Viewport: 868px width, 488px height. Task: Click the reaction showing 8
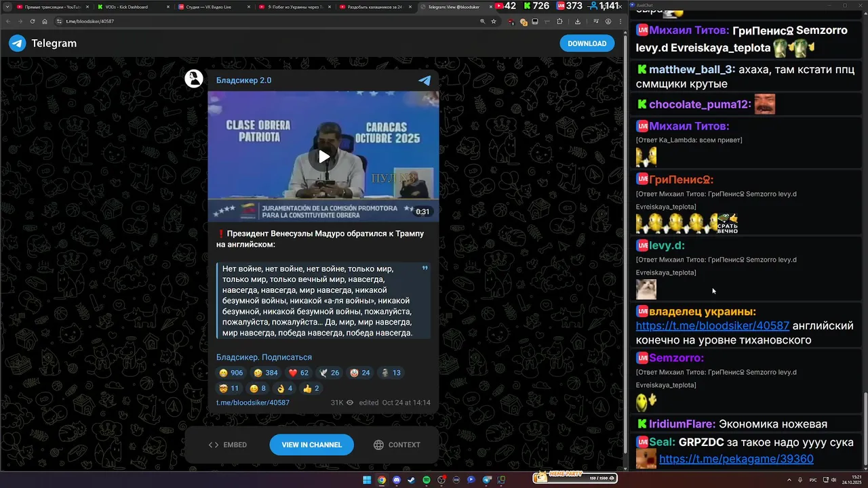point(258,388)
